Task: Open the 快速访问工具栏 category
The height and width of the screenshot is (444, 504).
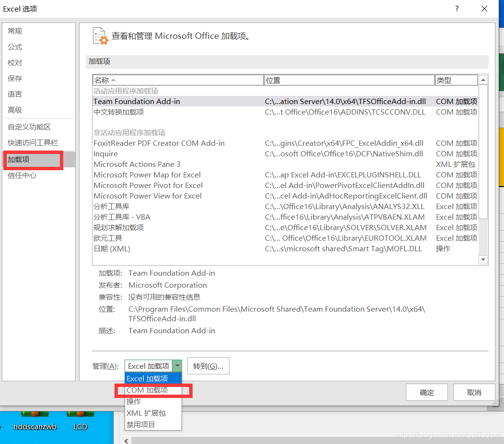Action: 39,143
